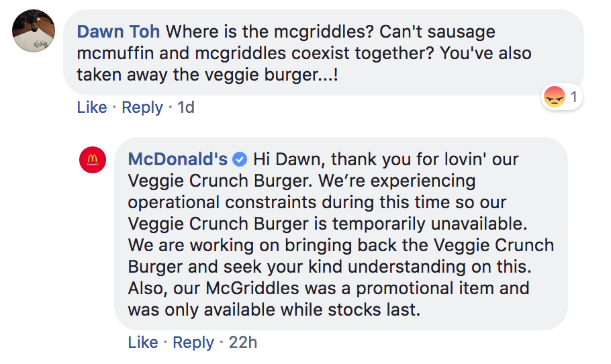Like Dawn Toh's comment

(x=92, y=107)
